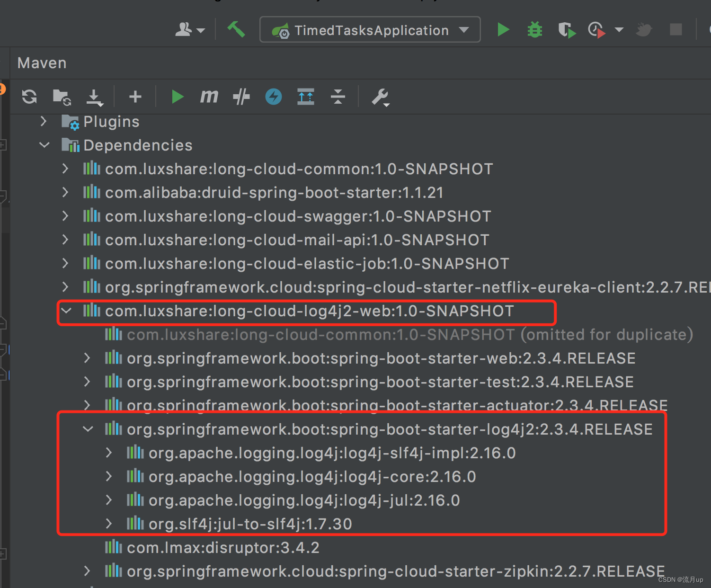Select com.luxshare:long-cloud-elastic-job:1.0-SNAPSHOT row
This screenshot has width=711, height=588.
point(361,263)
